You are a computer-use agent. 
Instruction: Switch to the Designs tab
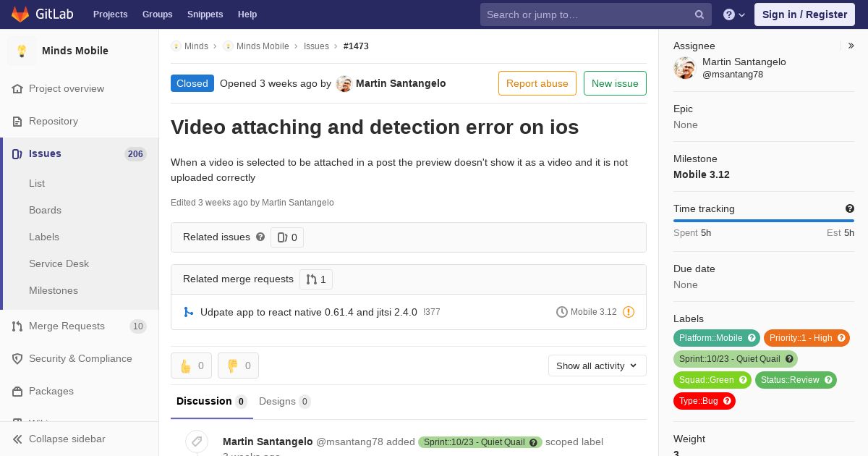[x=284, y=401]
